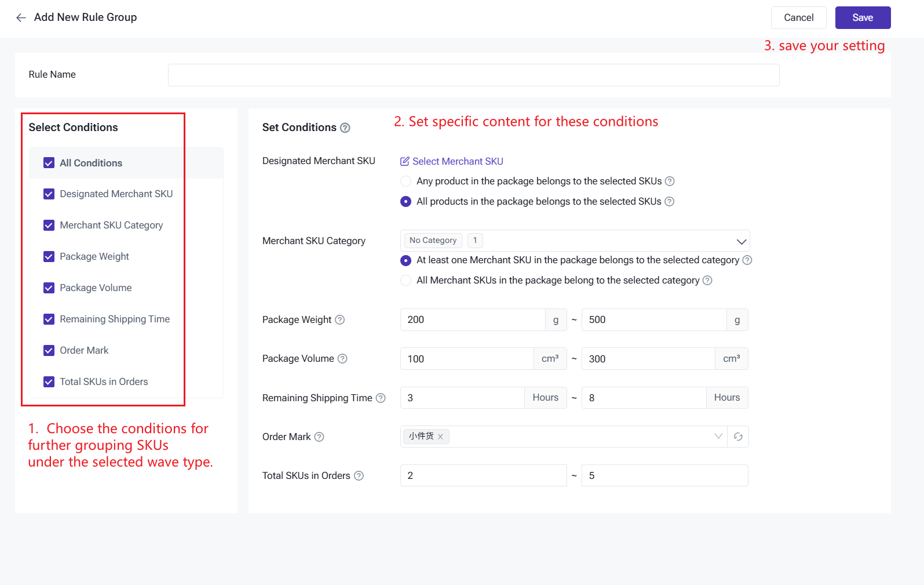
Task: Click the help icon beside Total SKUs in Orders
Action: [359, 476]
